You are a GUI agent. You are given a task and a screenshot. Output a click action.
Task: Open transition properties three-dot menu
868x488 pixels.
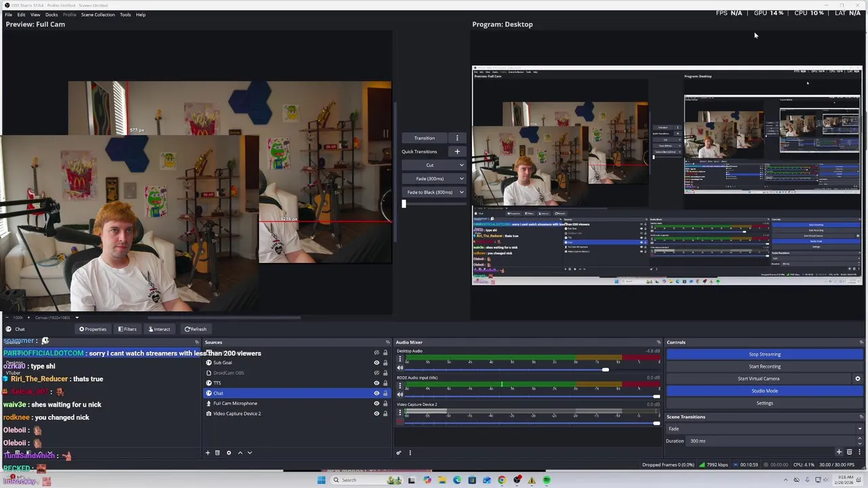pos(859,452)
